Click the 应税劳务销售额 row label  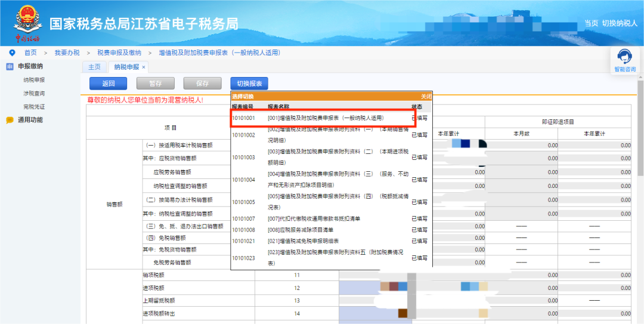tap(172, 172)
